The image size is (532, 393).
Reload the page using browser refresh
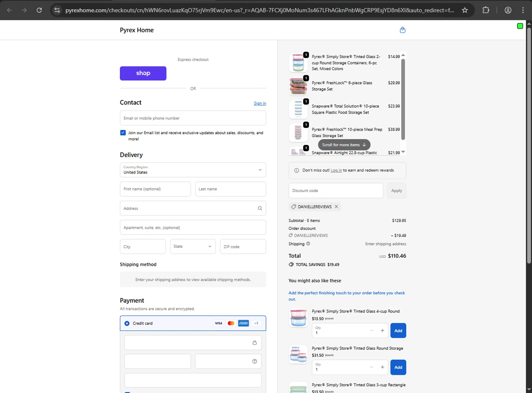[39, 10]
